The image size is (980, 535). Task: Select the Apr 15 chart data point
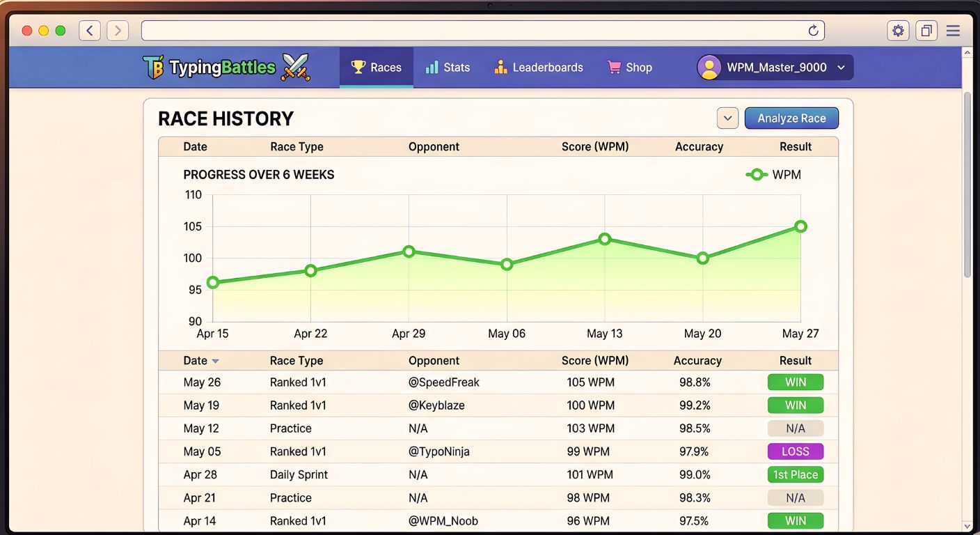[213, 283]
